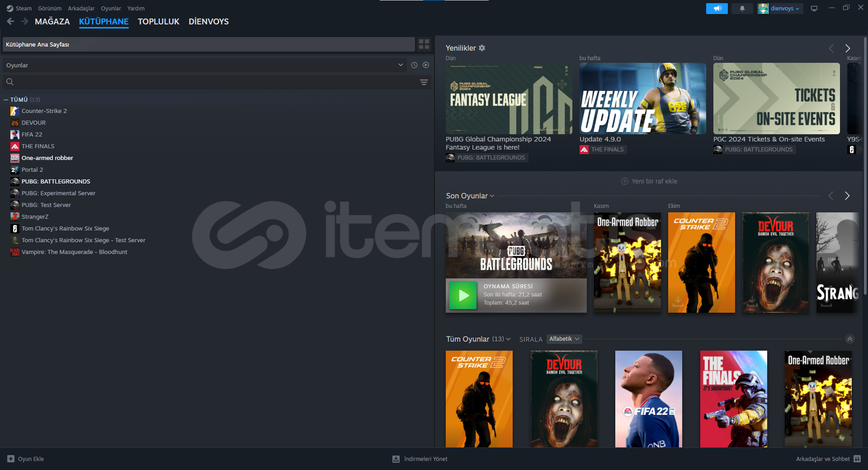This screenshot has width=868, height=470.
Task: Open advanced filter options icon
Action: coord(424,82)
